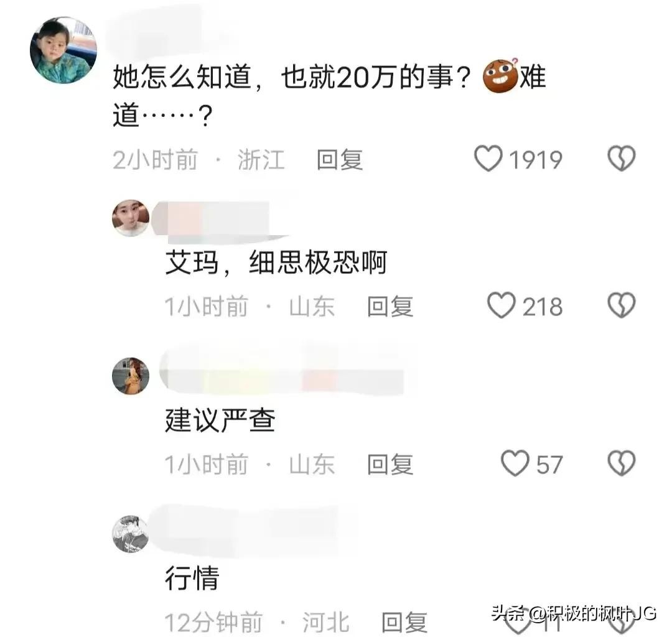Open the child avatar of first commenter
672x637 pixels.
click(x=63, y=50)
